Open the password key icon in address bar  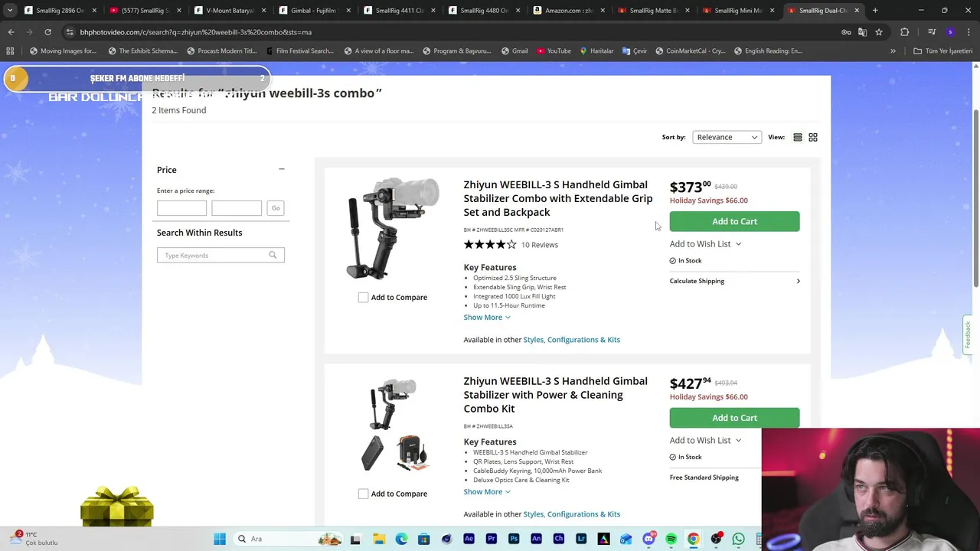tap(846, 32)
